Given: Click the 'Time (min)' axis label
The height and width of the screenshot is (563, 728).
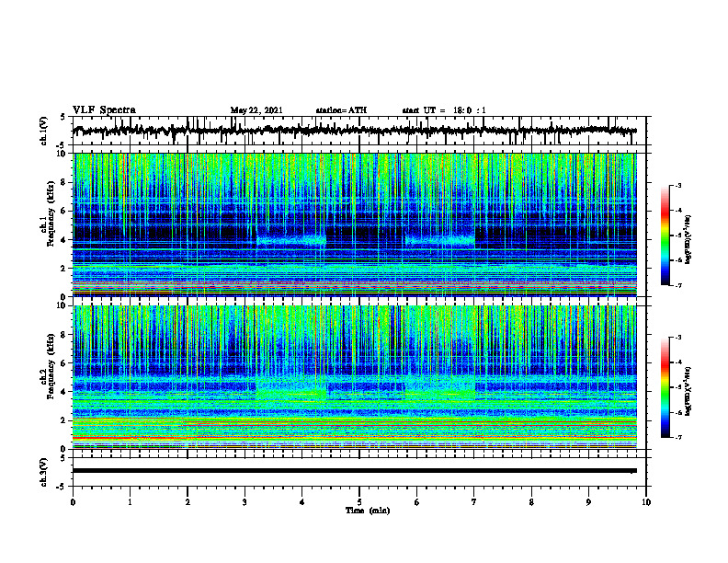Looking at the screenshot, I should pos(368,511).
